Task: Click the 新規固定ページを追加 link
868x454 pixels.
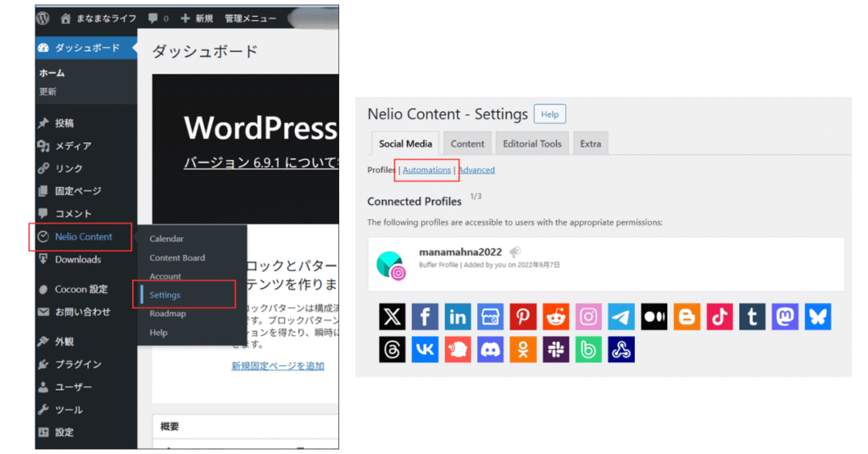Action: click(x=277, y=366)
